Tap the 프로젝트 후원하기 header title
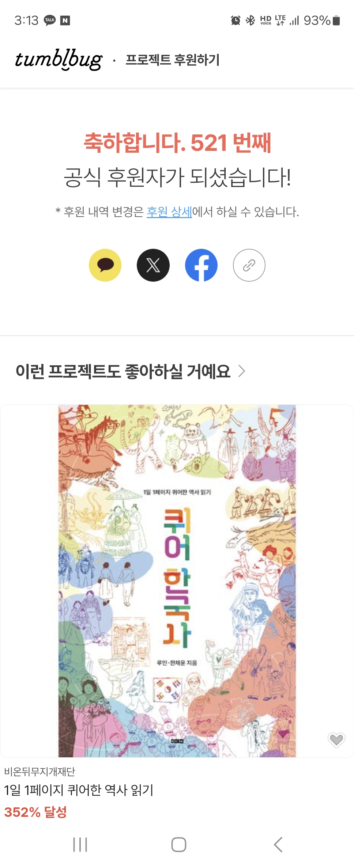Screen dimensions: 354x868 point(172,60)
